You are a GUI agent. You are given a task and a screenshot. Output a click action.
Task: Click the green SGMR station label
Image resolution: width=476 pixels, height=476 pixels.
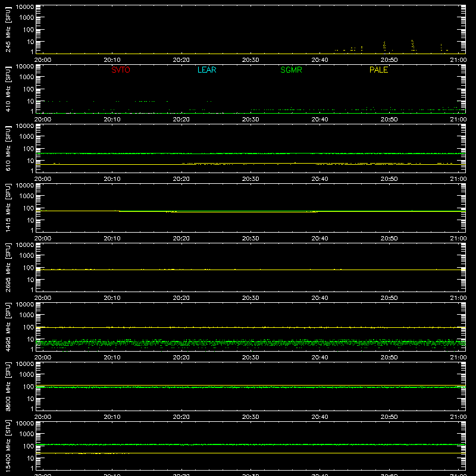point(291,70)
